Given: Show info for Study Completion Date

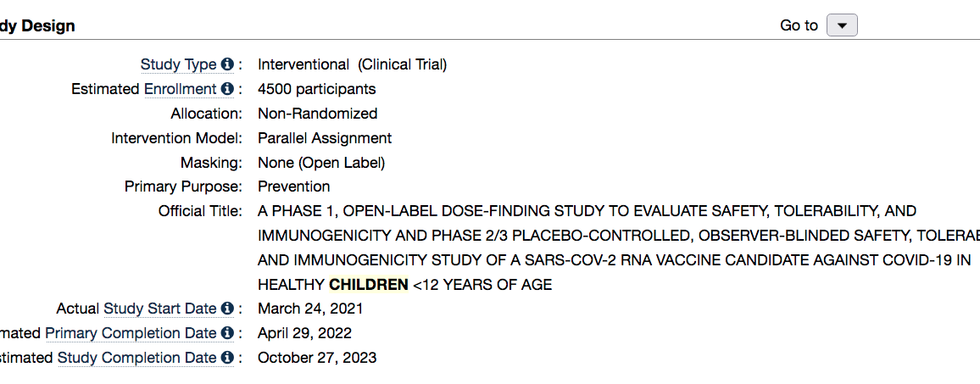Looking at the screenshot, I should click(227, 357).
